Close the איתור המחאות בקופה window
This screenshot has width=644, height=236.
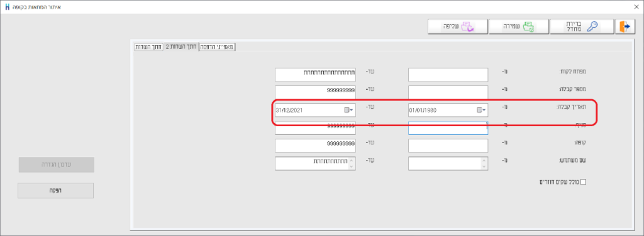pos(636,7)
